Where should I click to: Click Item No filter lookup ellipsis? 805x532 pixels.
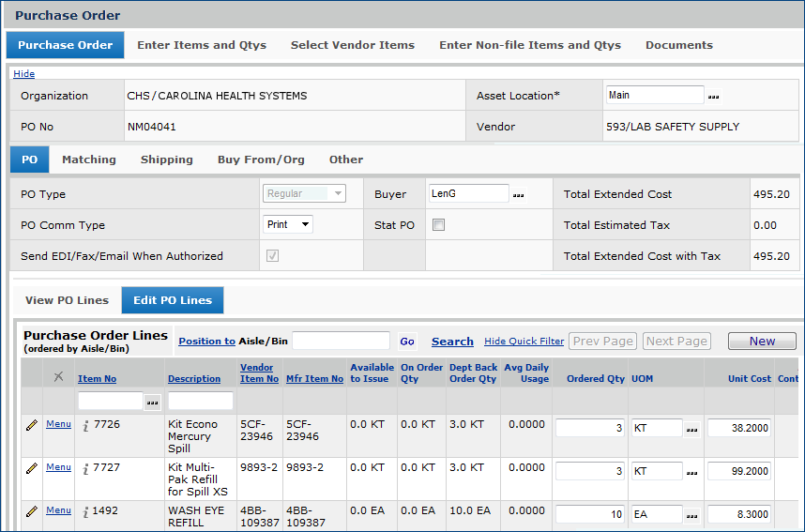[152, 402]
